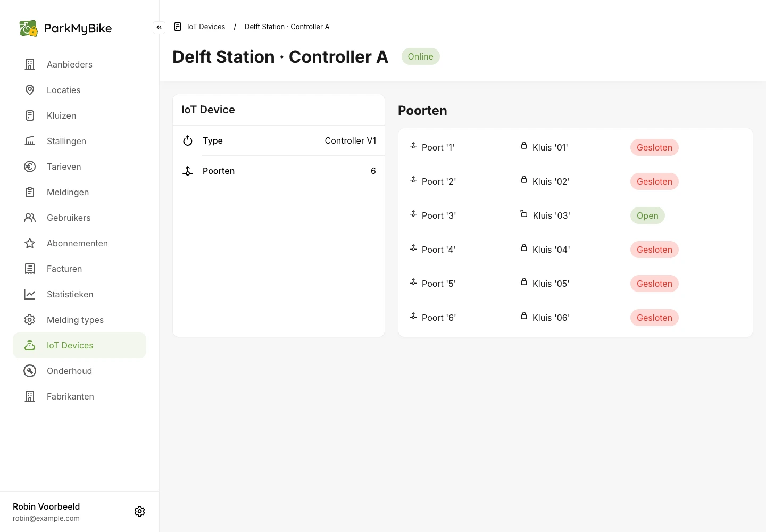This screenshot has width=766, height=532.
Task: Click the Tarieven euro icon
Action: click(x=30, y=167)
